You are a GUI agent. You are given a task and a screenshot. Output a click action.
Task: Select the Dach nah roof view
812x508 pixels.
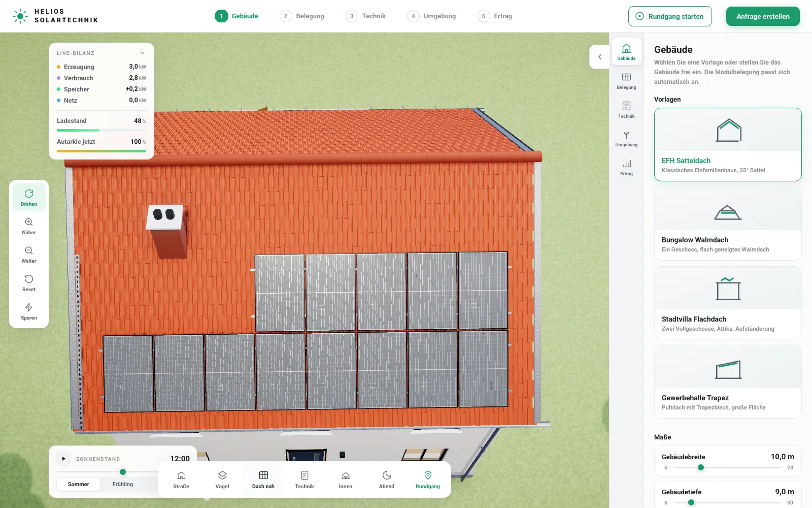[x=263, y=480]
